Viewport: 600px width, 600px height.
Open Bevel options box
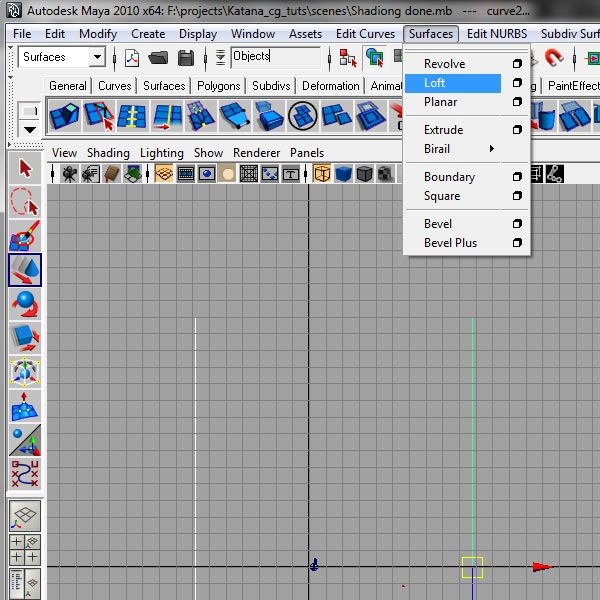(x=517, y=223)
